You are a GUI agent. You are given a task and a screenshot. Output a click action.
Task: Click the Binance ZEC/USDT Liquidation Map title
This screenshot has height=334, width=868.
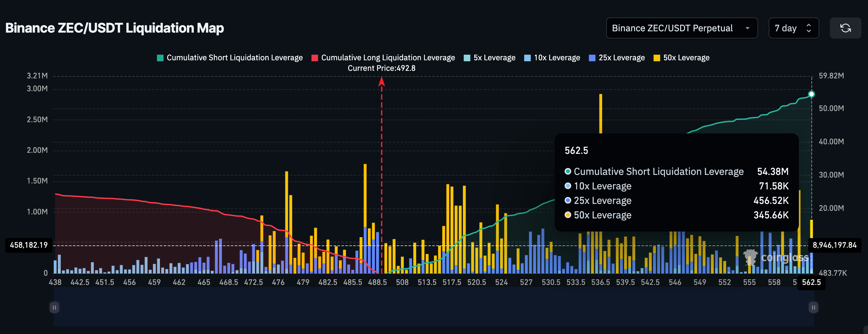click(115, 28)
